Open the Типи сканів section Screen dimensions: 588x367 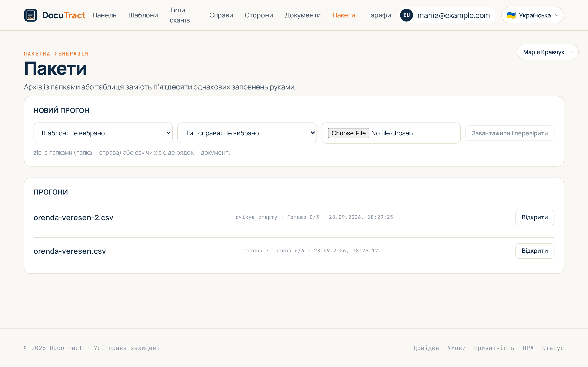point(180,15)
